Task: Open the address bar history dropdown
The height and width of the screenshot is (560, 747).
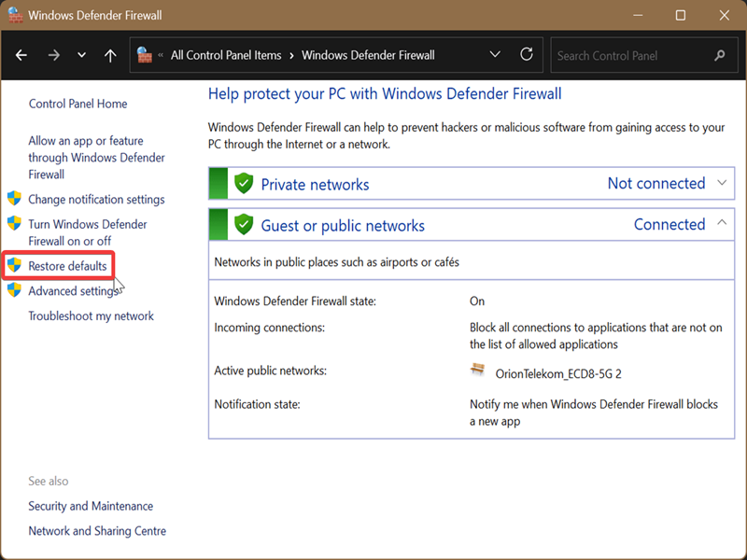Action: pos(495,54)
